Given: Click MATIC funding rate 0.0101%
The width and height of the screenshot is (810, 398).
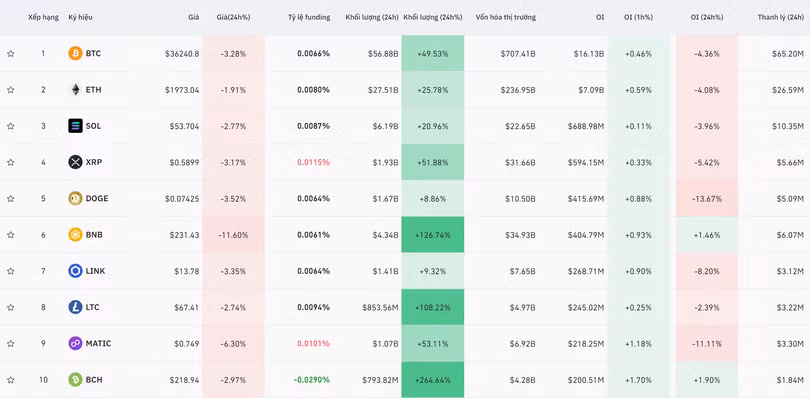Looking at the screenshot, I should coord(314,343).
